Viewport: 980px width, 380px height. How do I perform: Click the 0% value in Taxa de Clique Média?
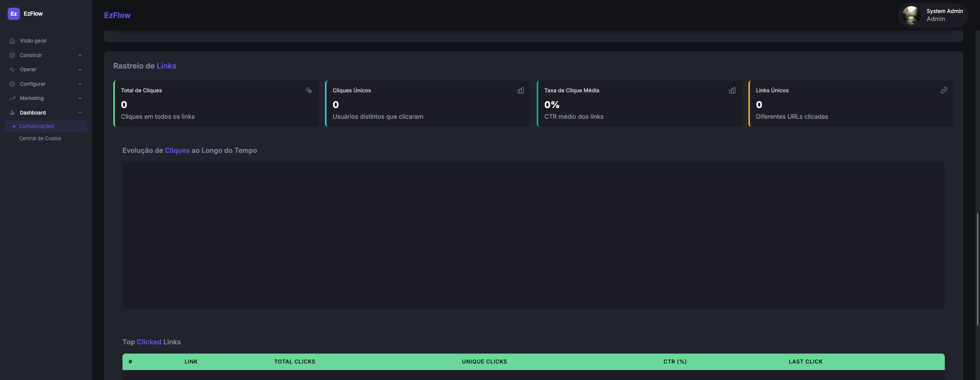(552, 105)
